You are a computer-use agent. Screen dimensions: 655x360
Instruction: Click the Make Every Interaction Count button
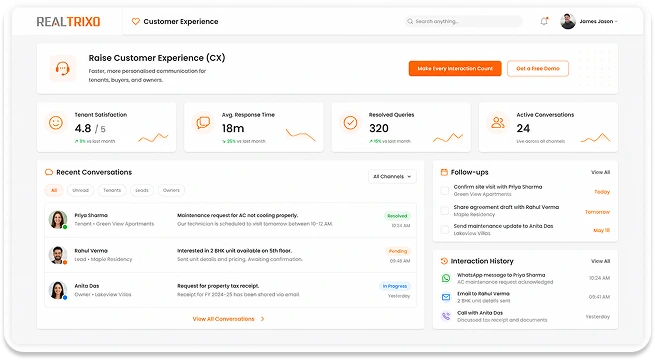click(x=455, y=68)
